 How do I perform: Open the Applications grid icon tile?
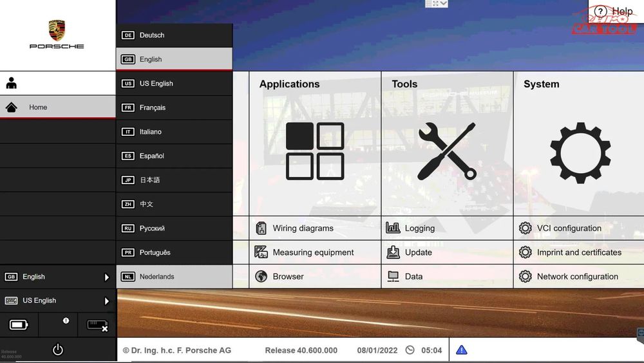[315, 151]
